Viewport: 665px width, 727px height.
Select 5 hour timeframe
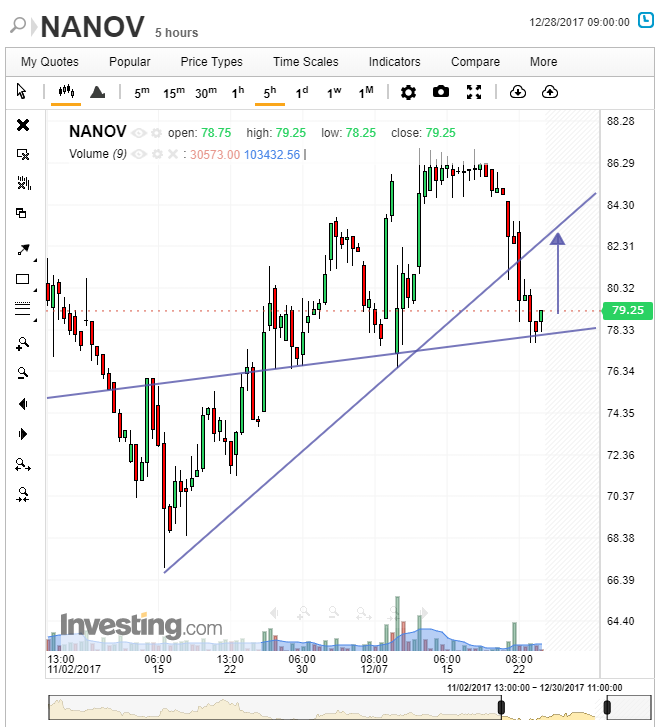point(270,92)
